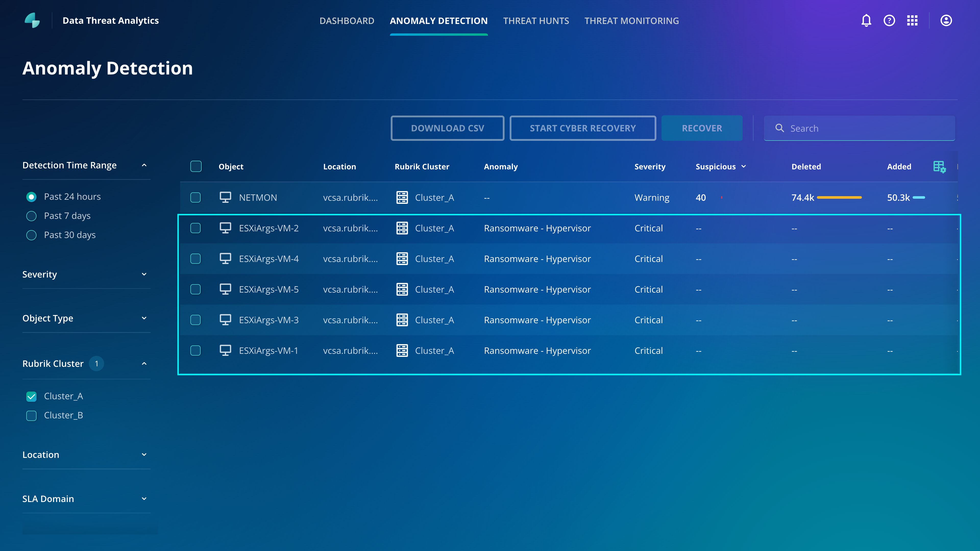Screen dimensions: 980x551
Task: Click the NETMON VM monitor icon
Action: click(225, 197)
